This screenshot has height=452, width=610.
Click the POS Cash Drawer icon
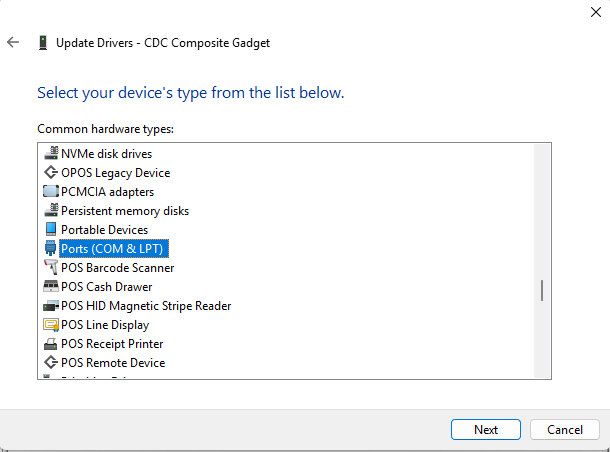(51, 287)
